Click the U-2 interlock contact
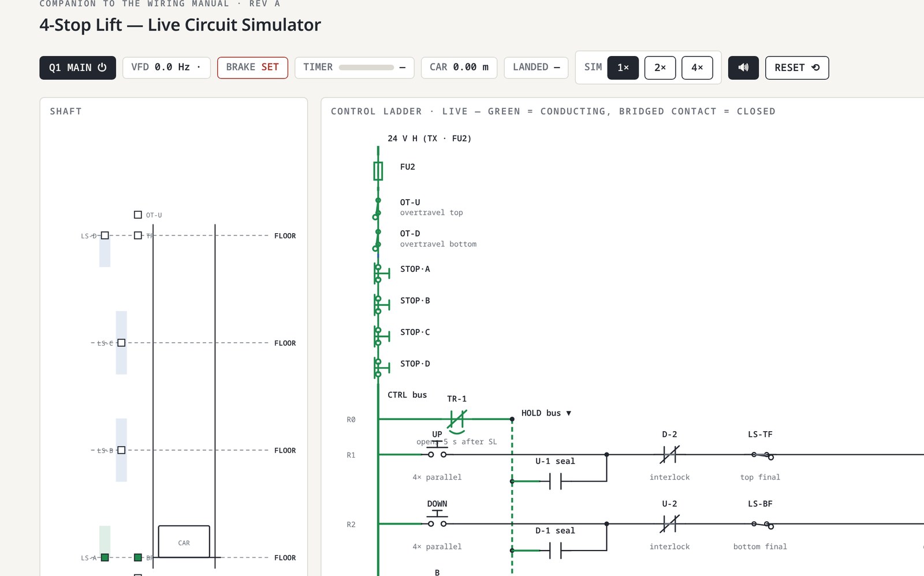The height and width of the screenshot is (576, 924). click(670, 524)
